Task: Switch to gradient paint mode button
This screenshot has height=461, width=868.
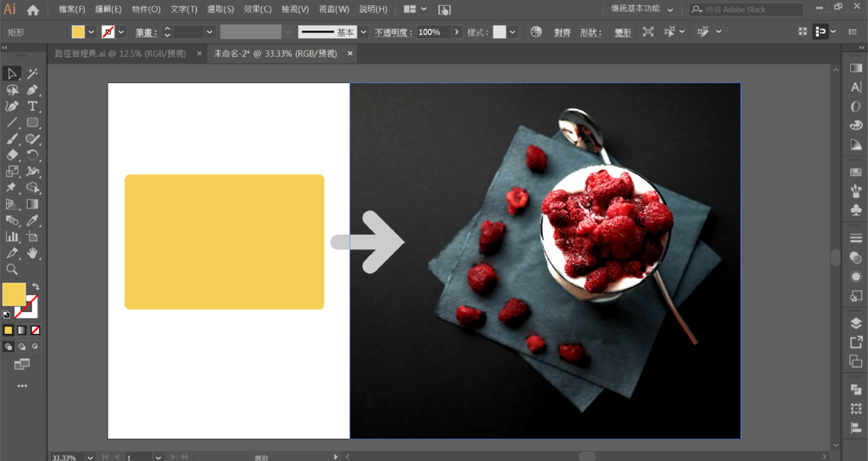Action: pos(22,330)
